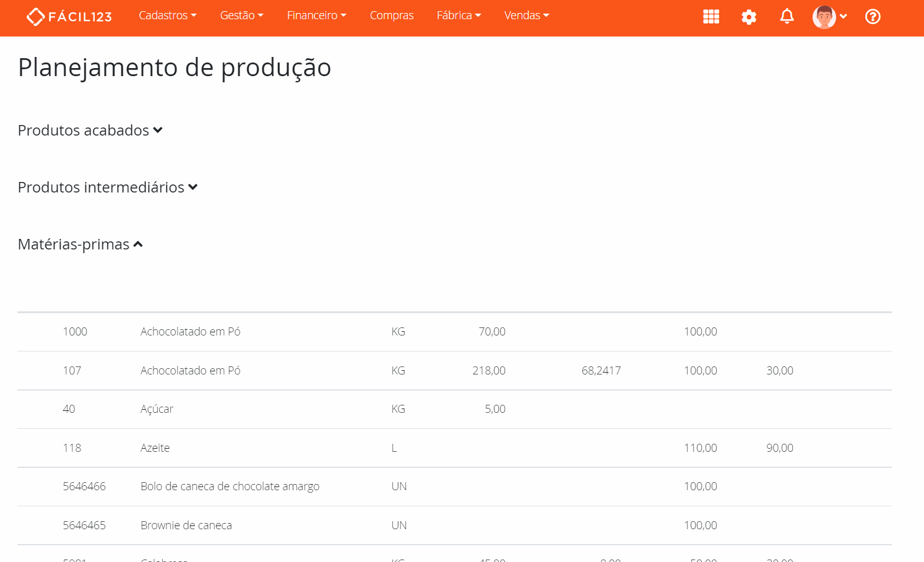Expand the Produtos intermediários section
Image resolution: width=924 pixels, height=562 pixels.
107,187
